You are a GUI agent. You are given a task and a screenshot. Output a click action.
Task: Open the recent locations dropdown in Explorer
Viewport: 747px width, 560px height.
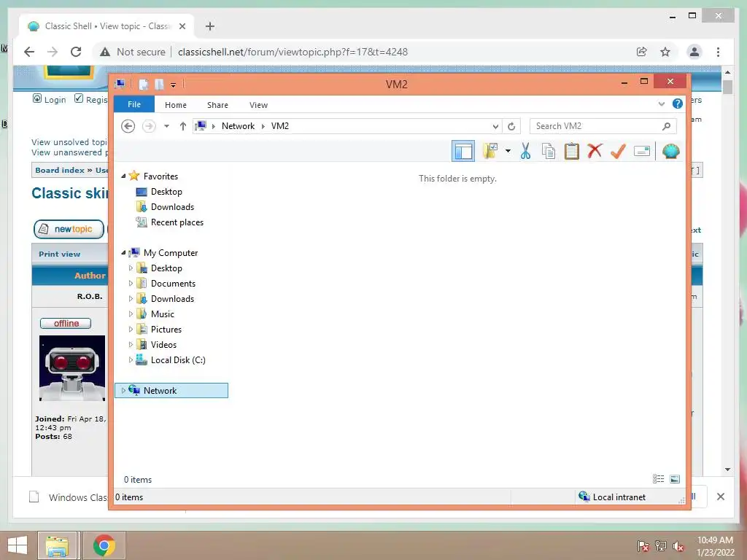tap(166, 126)
